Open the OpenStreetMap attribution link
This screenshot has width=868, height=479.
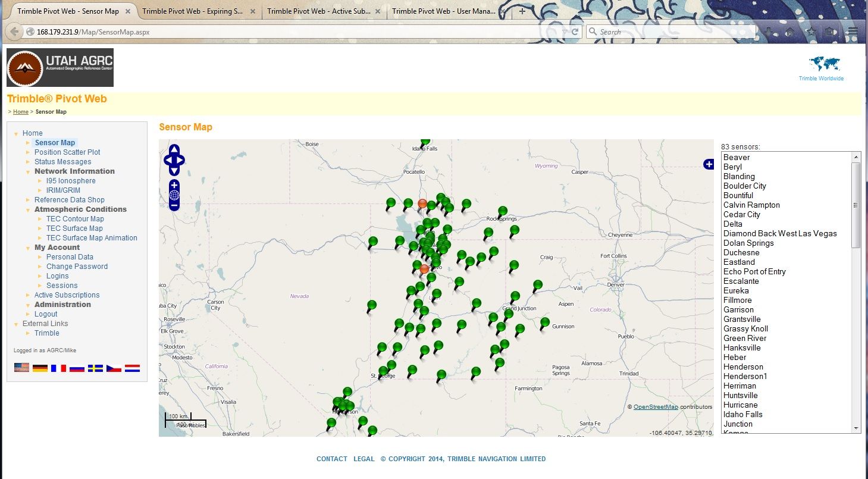pyautogui.click(x=656, y=407)
